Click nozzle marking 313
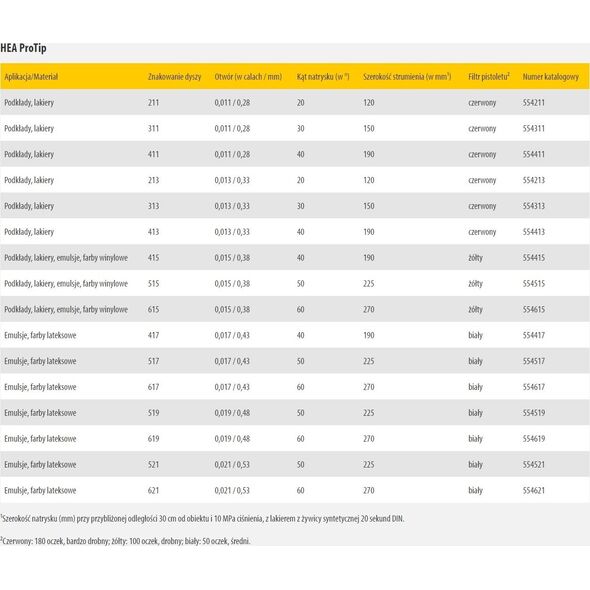Screen dimensions: 590x590 tap(154, 206)
